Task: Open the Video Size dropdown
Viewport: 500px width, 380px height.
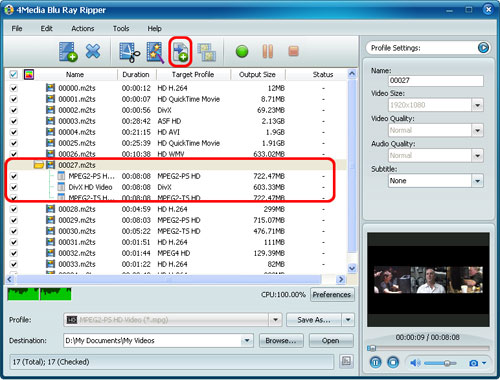Action: click(x=477, y=105)
